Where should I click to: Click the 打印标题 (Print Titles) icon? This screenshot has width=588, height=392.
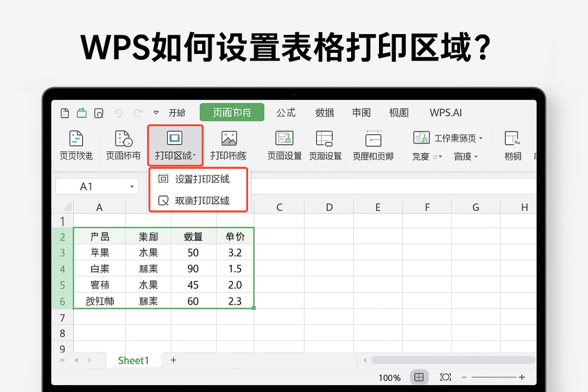tap(228, 145)
